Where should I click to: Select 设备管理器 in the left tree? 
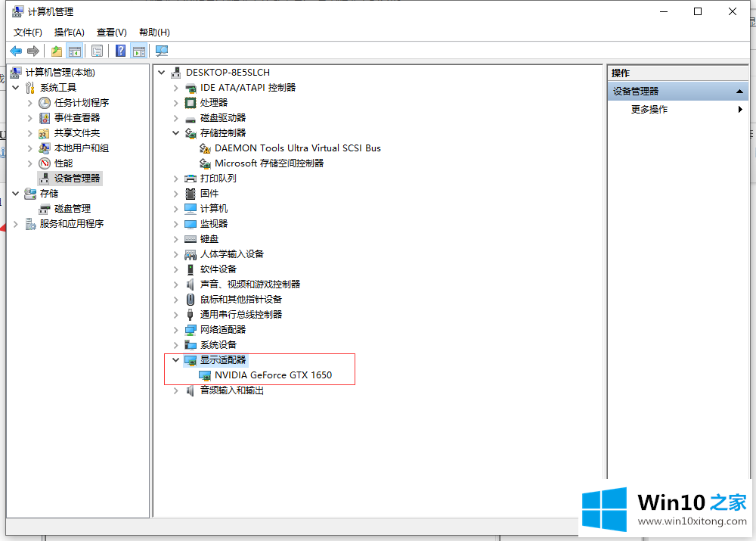coord(77,179)
